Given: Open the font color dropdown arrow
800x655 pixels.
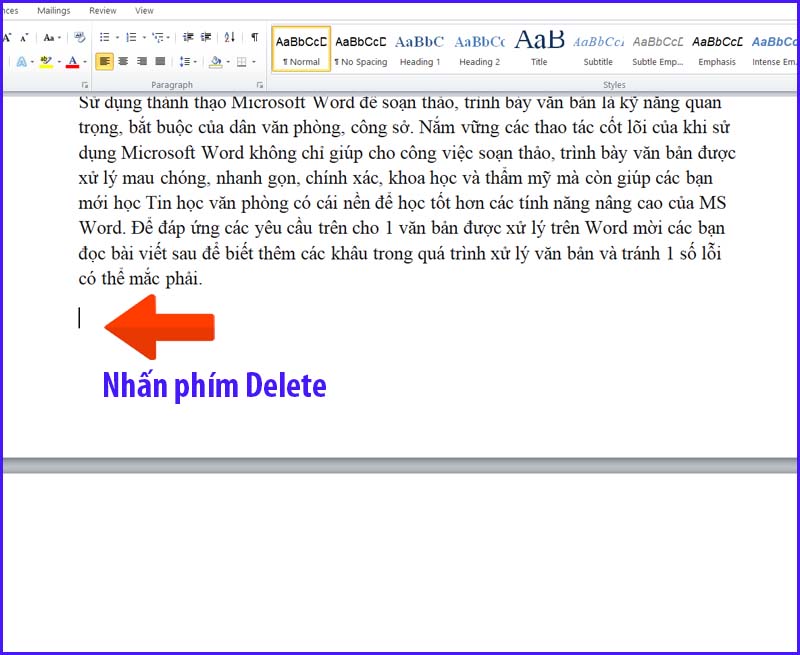Looking at the screenshot, I should coord(85,62).
